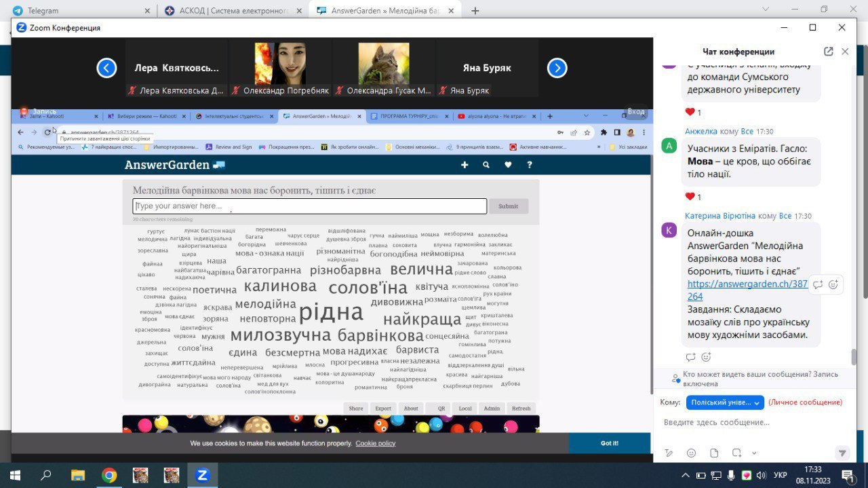This screenshot has width=868, height=488.
Task: Select Олександр Погребняк video tile
Action: (x=280, y=68)
